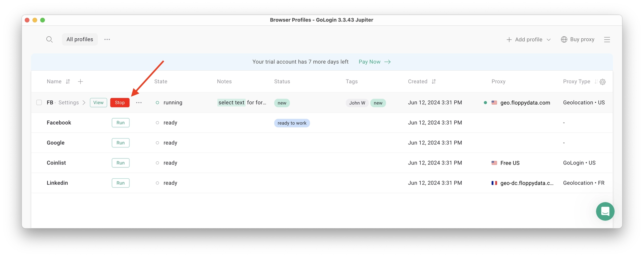Open folder options ellipsis next to All profiles

tap(107, 39)
